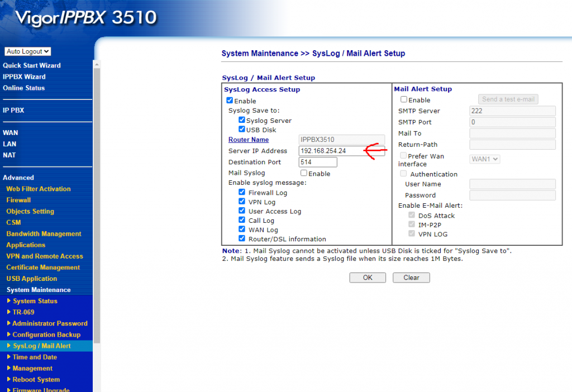Toggle Call Log checkbox
Image resolution: width=572 pixels, height=392 pixels.
(x=241, y=220)
